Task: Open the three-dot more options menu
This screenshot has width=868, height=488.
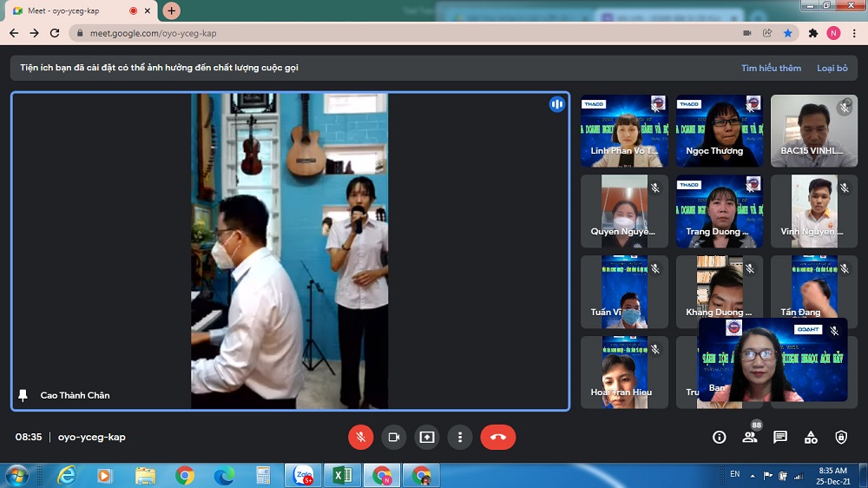Action: point(459,437)
